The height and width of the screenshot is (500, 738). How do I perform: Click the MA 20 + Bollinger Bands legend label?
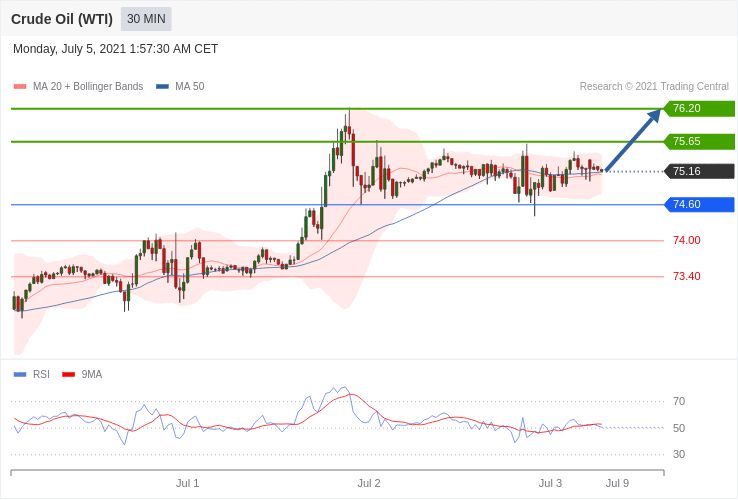(x=88, y=87)
